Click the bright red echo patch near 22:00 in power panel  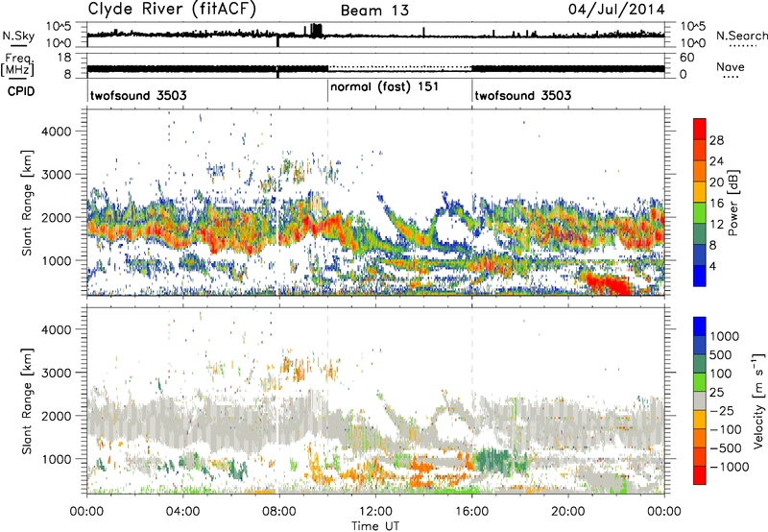608,283
